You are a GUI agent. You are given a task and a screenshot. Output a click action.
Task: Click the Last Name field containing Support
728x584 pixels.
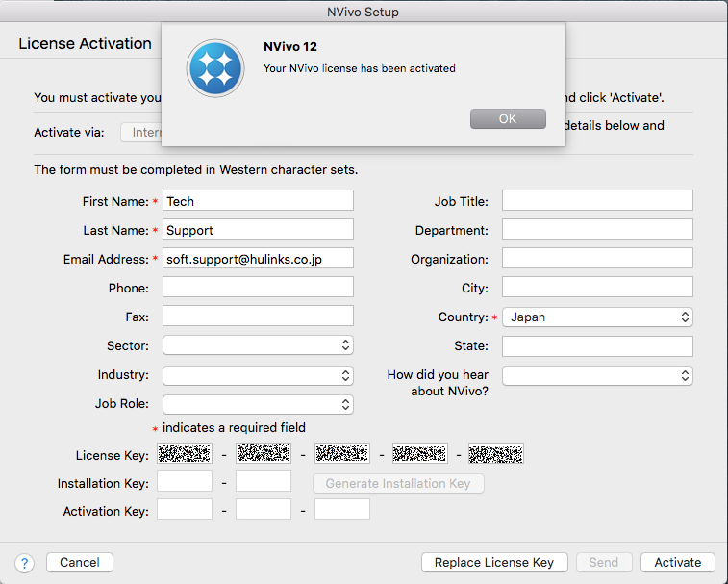[x=258, y=229]
